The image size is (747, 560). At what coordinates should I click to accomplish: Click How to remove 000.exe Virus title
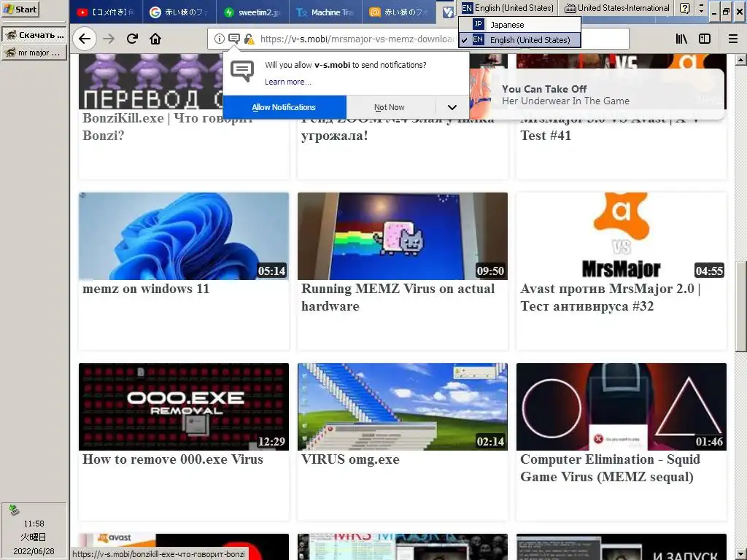click(x=172, y=459)
